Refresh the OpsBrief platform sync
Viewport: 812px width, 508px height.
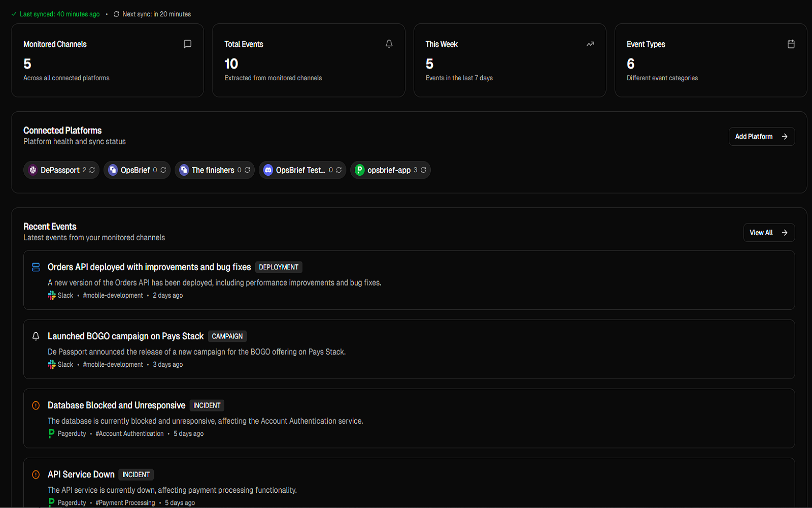click(163, 170)
